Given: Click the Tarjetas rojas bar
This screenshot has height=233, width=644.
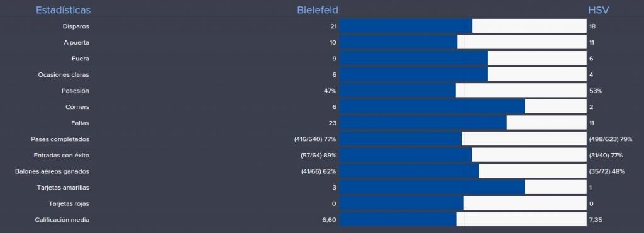Looking at the screenshot, I should [464, 203].
